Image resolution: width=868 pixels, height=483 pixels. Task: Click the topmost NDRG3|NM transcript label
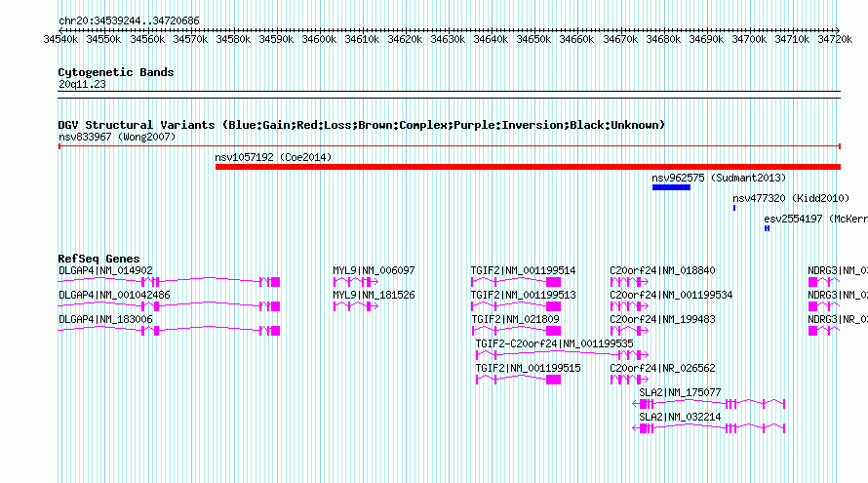pyautogui.click(x=838, y=271)
